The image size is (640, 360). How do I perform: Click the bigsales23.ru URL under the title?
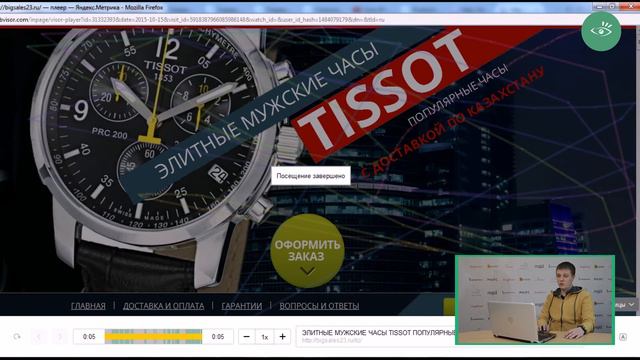point(332,340)
